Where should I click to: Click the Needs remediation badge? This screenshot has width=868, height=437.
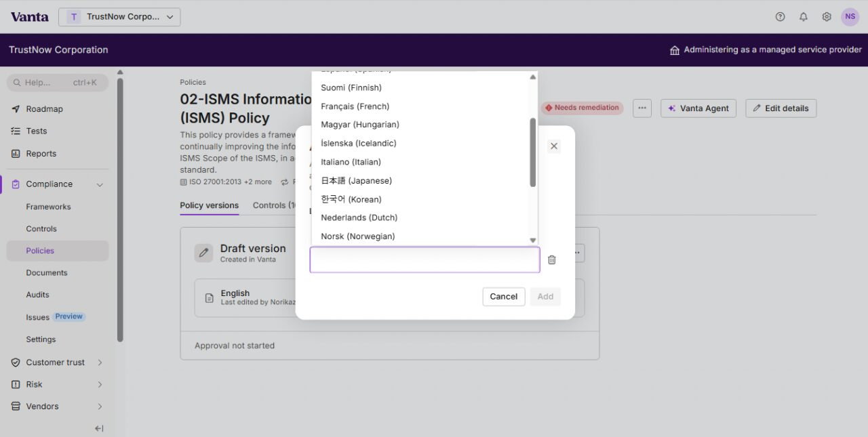[x=583, y=108]
